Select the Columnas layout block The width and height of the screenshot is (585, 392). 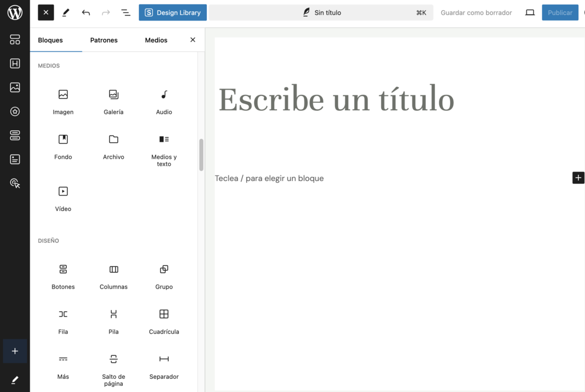(x=113, y=275)
